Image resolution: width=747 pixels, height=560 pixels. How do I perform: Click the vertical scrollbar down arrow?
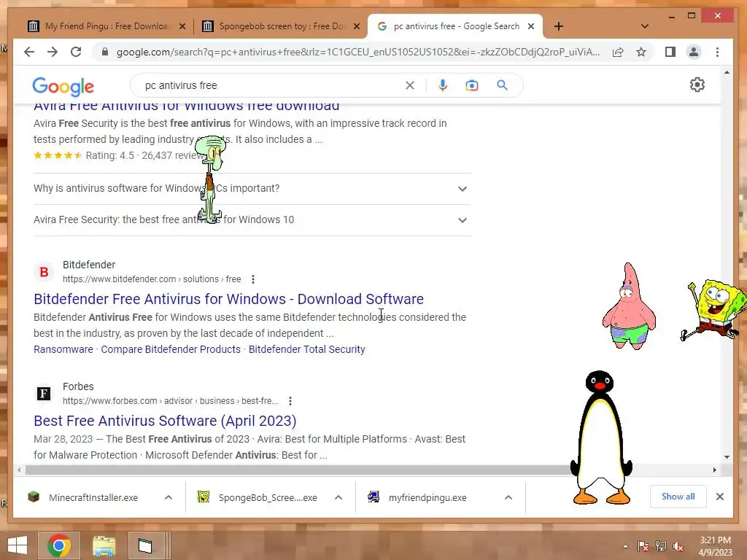click(x=727, y=457)
